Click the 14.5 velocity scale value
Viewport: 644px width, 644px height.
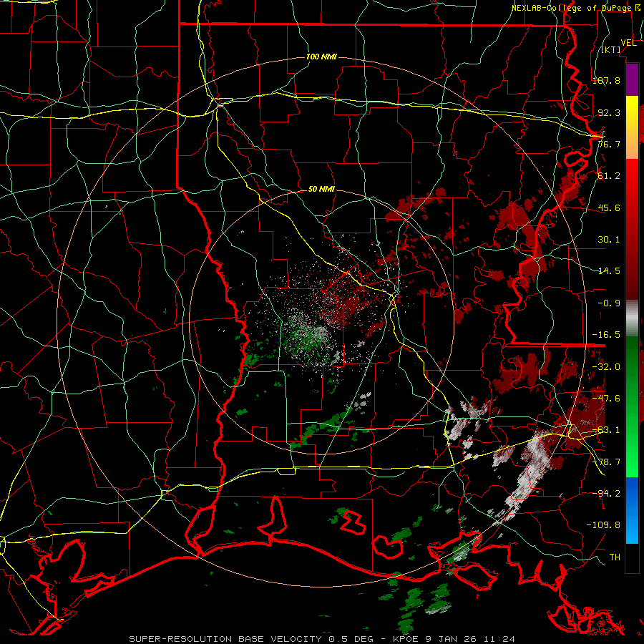[609, 271]
